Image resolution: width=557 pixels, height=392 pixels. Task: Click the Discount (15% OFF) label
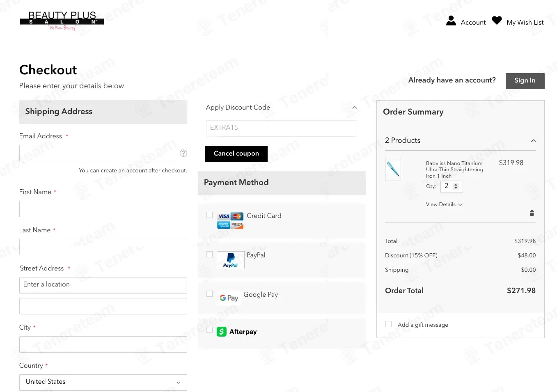click(x=411, y=255)
